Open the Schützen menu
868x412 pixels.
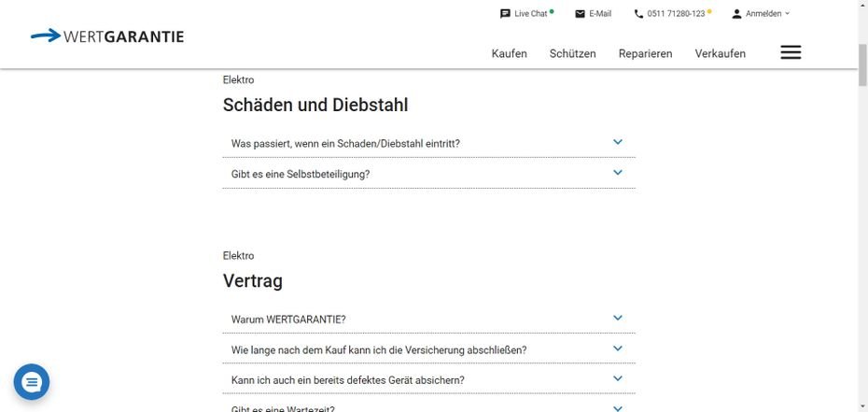click(572, 53)
